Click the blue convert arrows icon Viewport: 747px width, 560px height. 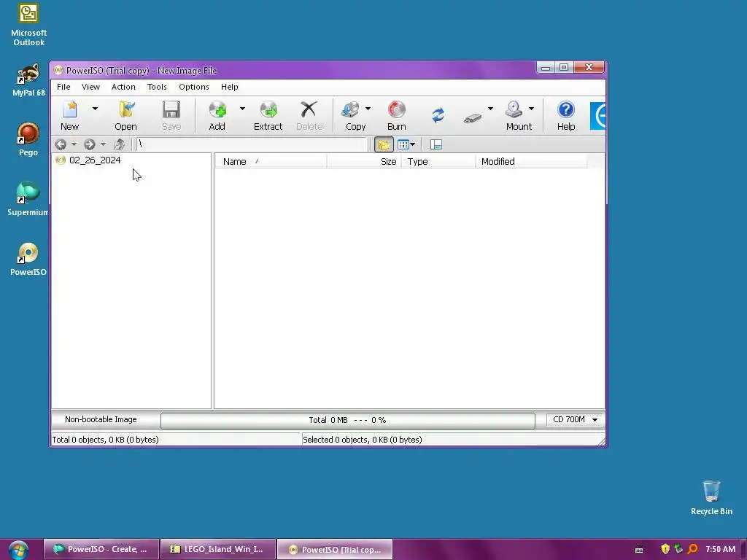438,115
